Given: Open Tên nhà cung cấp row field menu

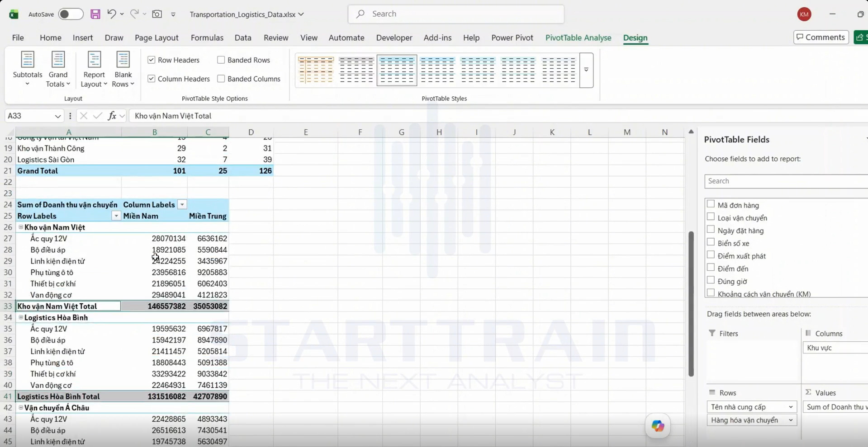Looking at the screenshot, I should (x=791, y=407).
